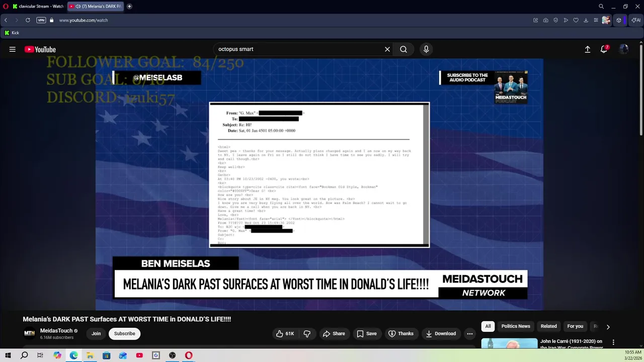Open the Opera edit page icon
Image resolution: width=644 pixels, height=362 pixels.
(536, 20)
